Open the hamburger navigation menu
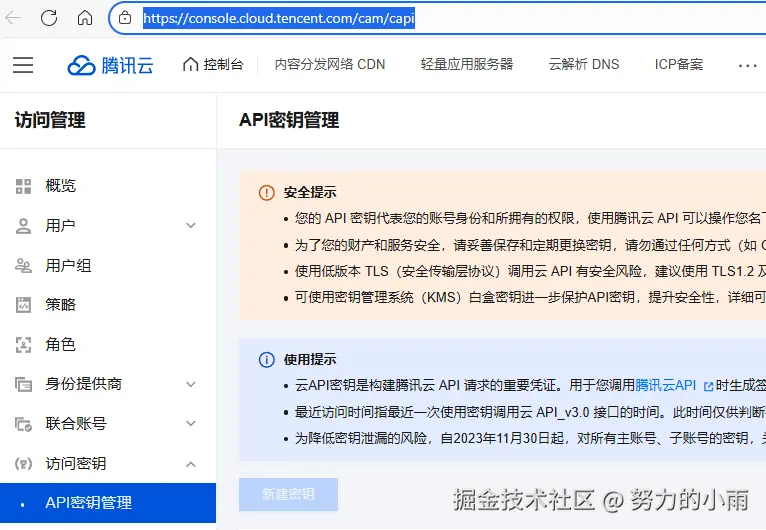 23,64
